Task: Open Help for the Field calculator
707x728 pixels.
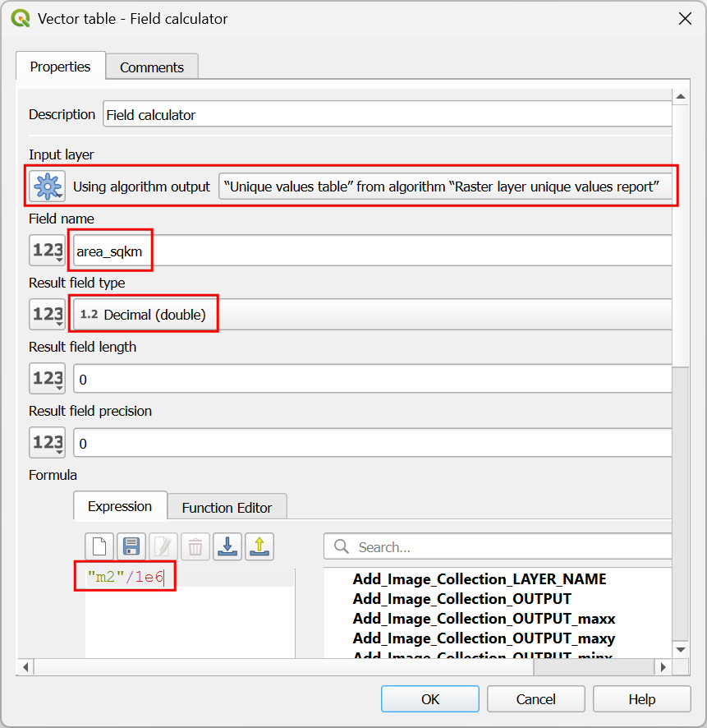Action: [x=641, y=699]
